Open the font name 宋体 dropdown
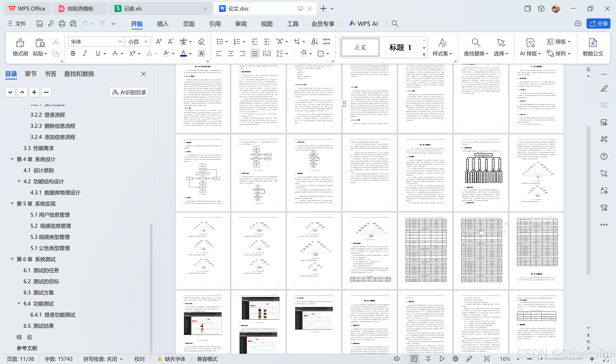The height and width of the screenshot is (364, 616). click(120, 41)
